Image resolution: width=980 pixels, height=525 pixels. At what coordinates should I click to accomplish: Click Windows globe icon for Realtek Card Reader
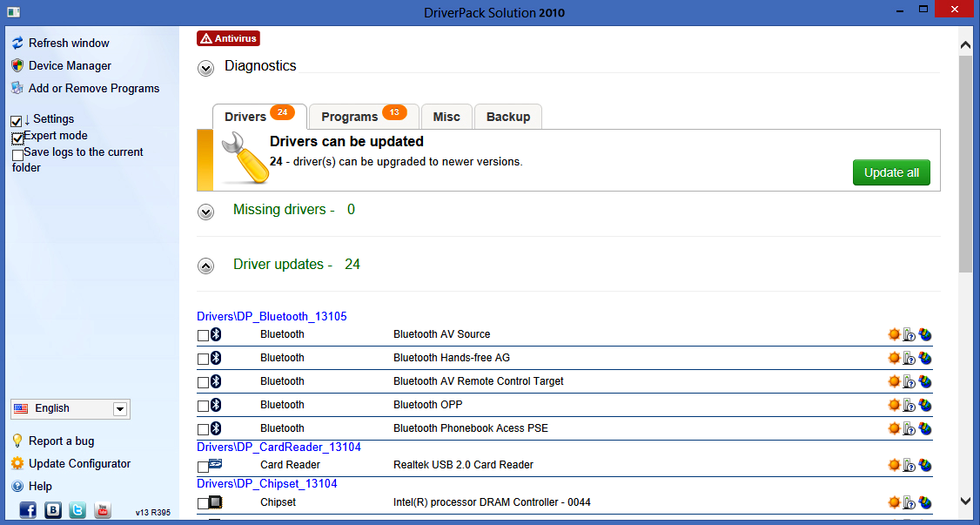(x=925, y=465)
